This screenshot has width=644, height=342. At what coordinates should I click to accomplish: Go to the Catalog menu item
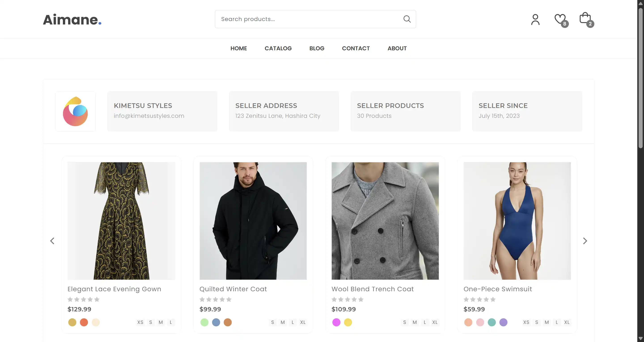tap(278, 48)
